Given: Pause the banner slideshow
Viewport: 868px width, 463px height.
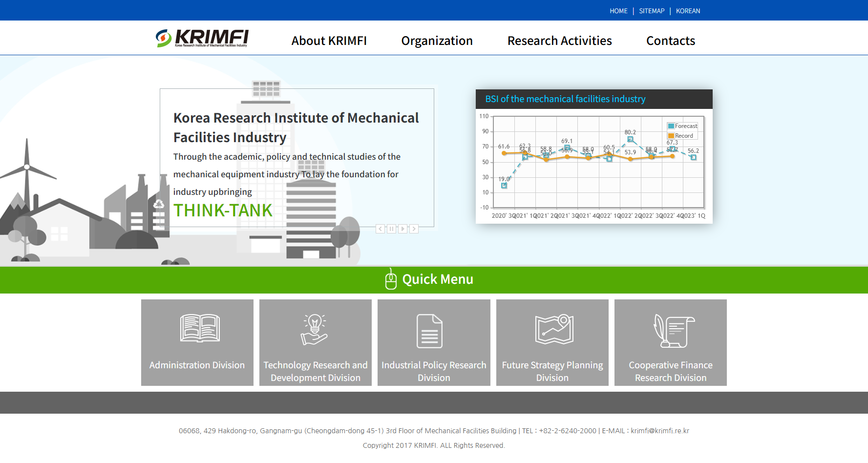Looking at the screenshot, I should point(391,229).
